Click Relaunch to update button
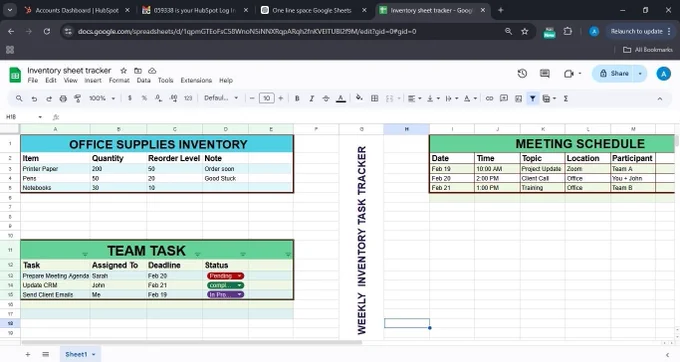This screenshot has height=362, width=680. coord(636,32)
